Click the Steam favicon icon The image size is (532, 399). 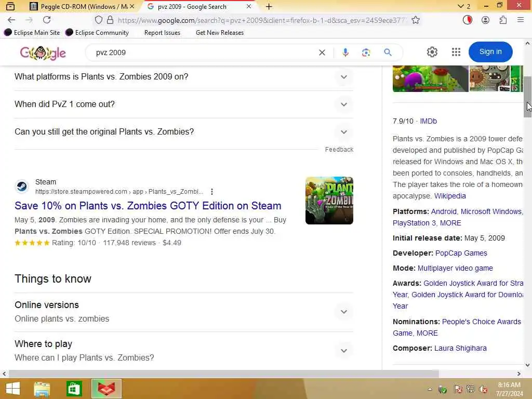point(22,187)
